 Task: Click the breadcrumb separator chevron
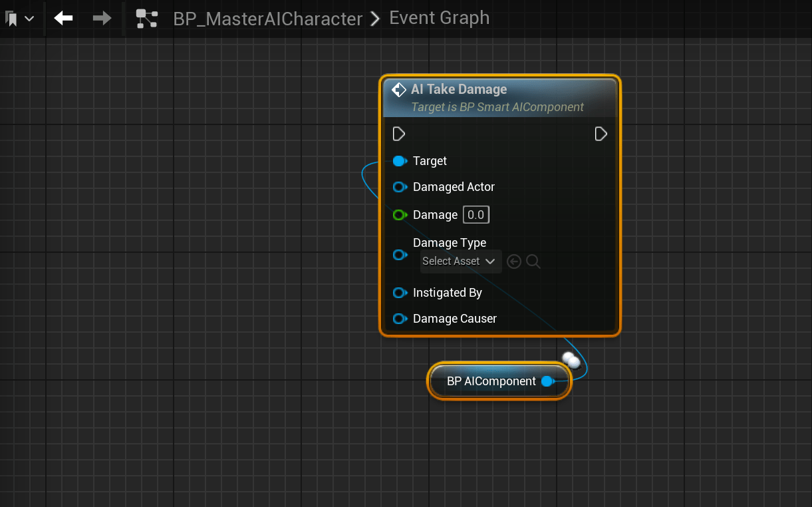pyautogui.click(x=375, y=19)
